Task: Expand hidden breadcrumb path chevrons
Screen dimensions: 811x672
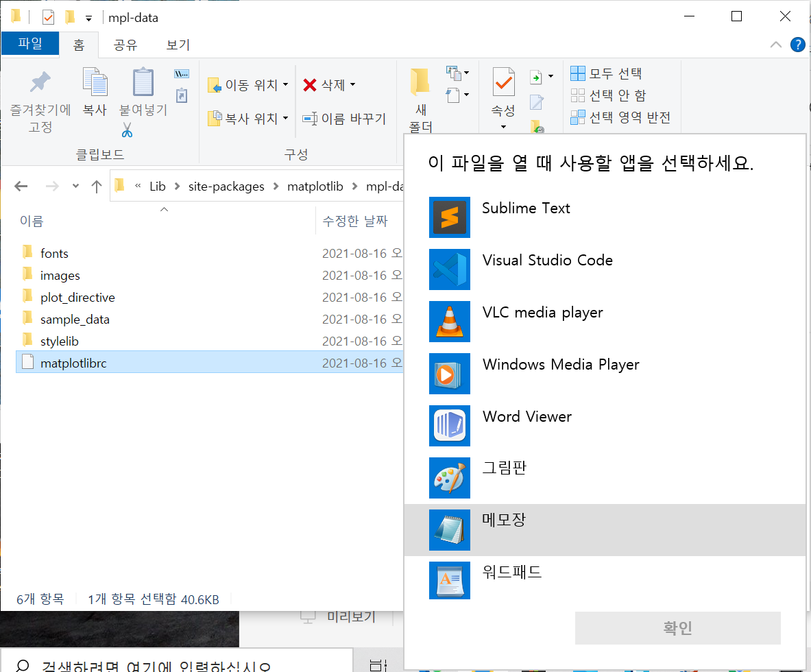Action: coord(138,187)
